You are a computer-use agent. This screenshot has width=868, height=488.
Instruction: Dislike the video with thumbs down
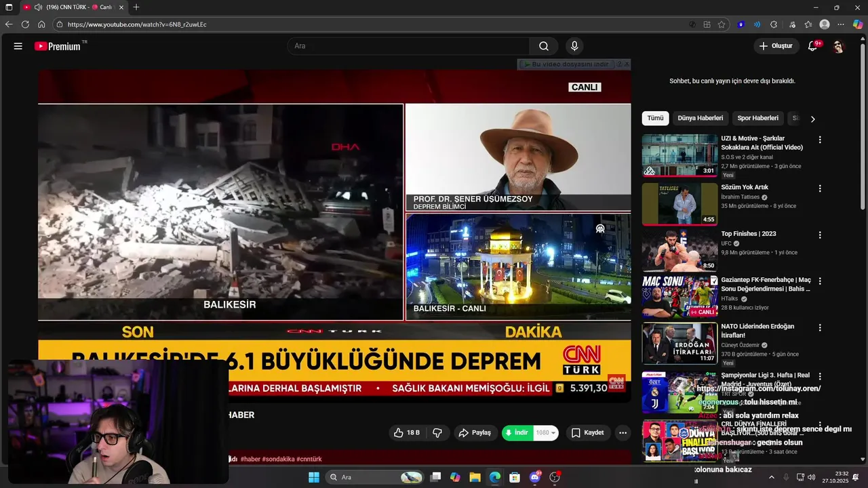tap(437, 432)
